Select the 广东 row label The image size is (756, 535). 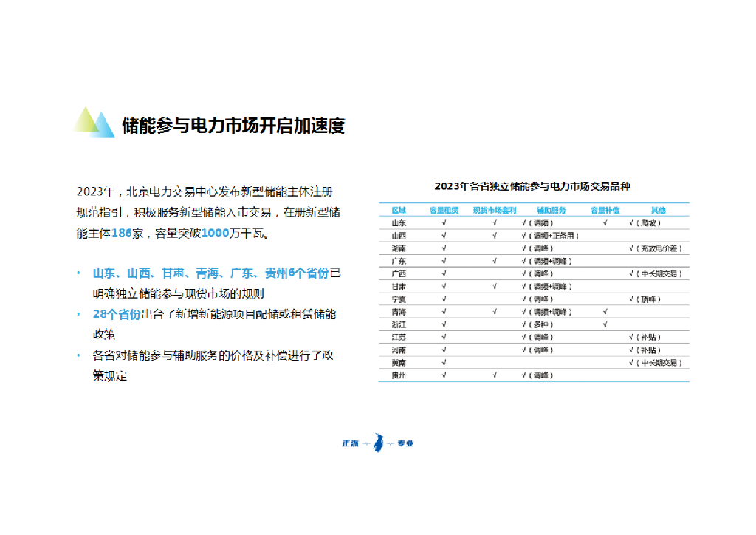[399, 261]
